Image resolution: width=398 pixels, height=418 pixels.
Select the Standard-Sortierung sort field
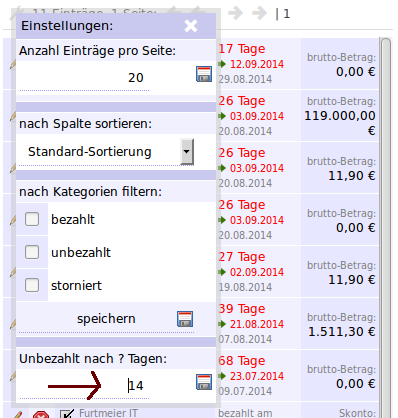pos(106,152)
